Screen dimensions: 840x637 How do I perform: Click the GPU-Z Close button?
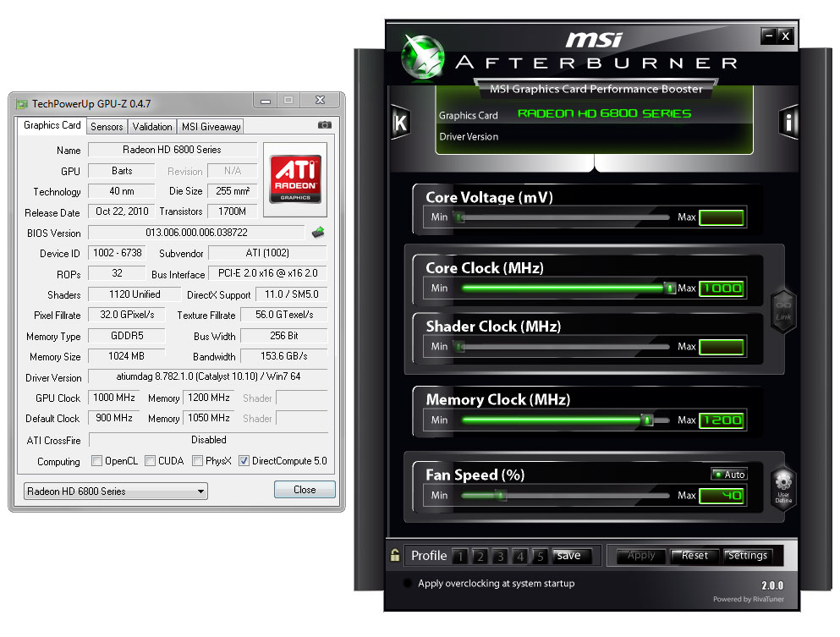tap(305, 490)
